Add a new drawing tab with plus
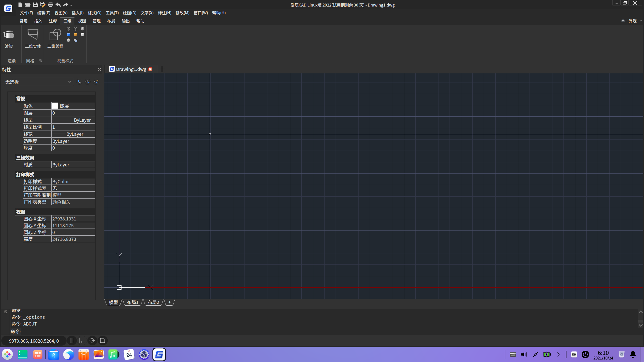 [162, 69]
